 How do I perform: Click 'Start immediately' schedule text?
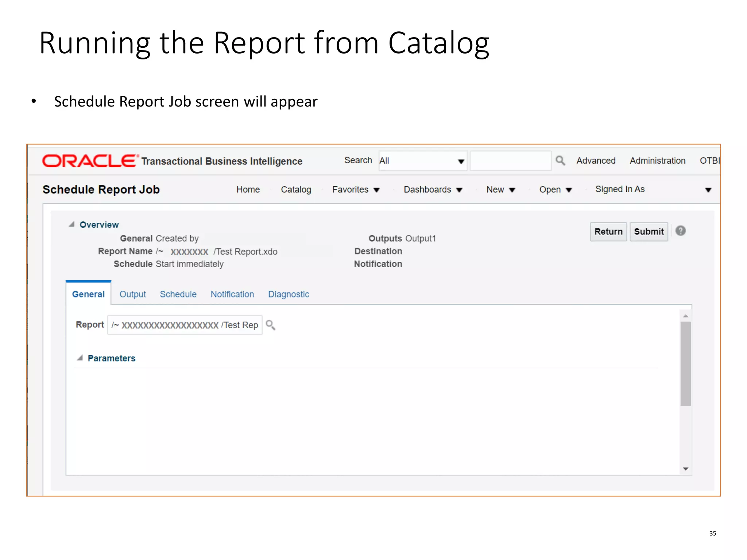pos(189,264)
